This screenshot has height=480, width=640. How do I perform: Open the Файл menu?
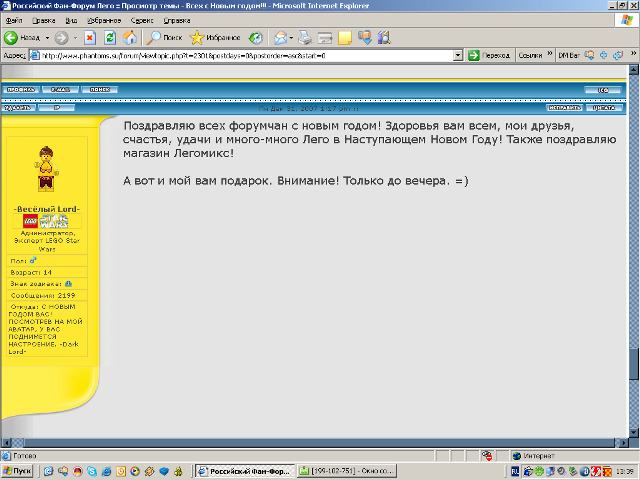pos(14,20)
